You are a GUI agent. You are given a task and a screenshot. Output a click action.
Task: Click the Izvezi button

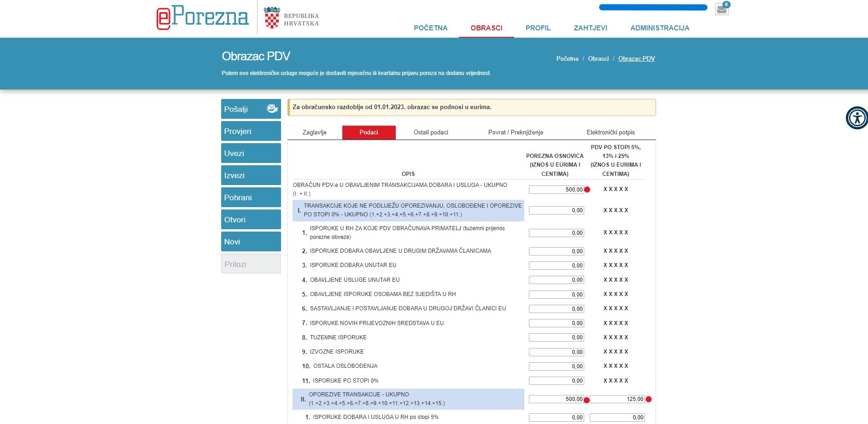(251, 175)
